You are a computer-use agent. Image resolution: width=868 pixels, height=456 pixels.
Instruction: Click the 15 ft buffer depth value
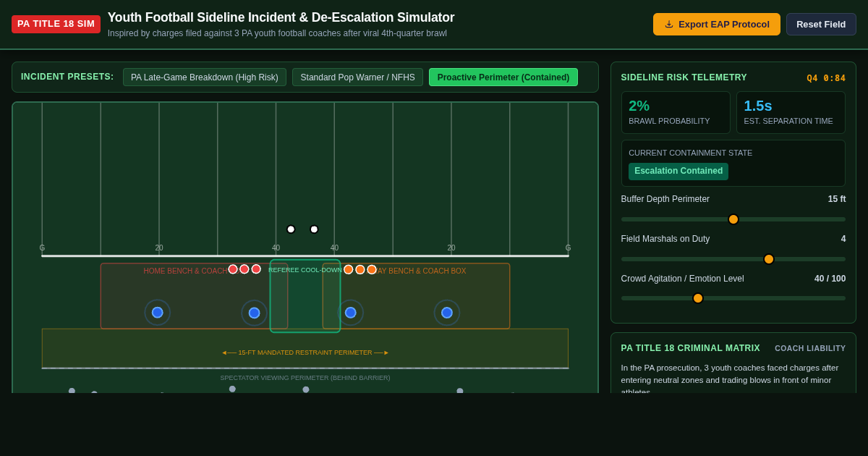point(837,199)
